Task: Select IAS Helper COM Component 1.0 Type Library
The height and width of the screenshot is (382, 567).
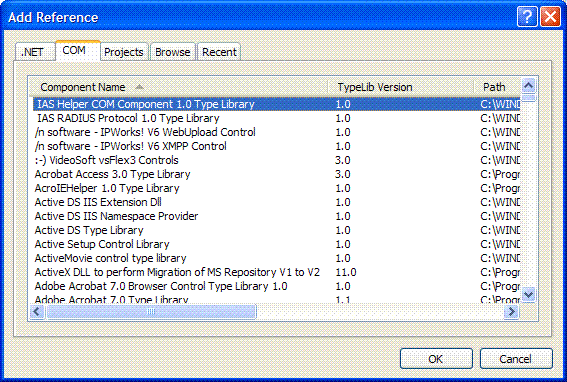Action: click(x=276, y=104)
